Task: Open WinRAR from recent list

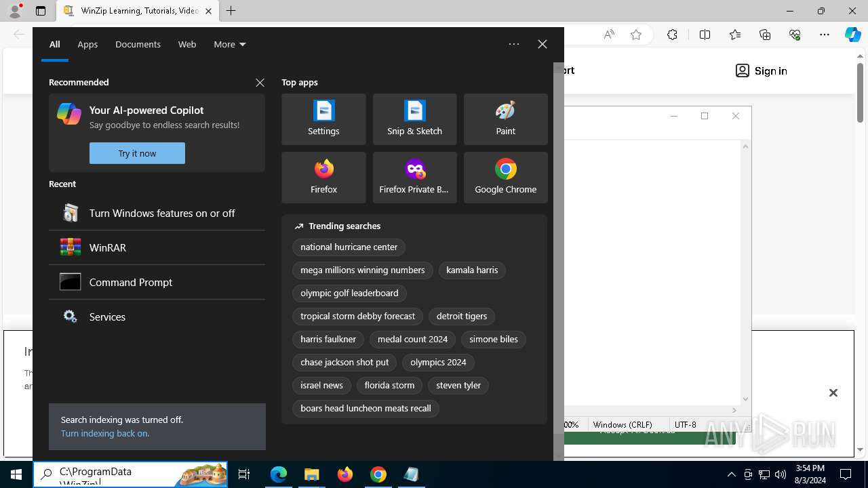Action: click(157, 247)
